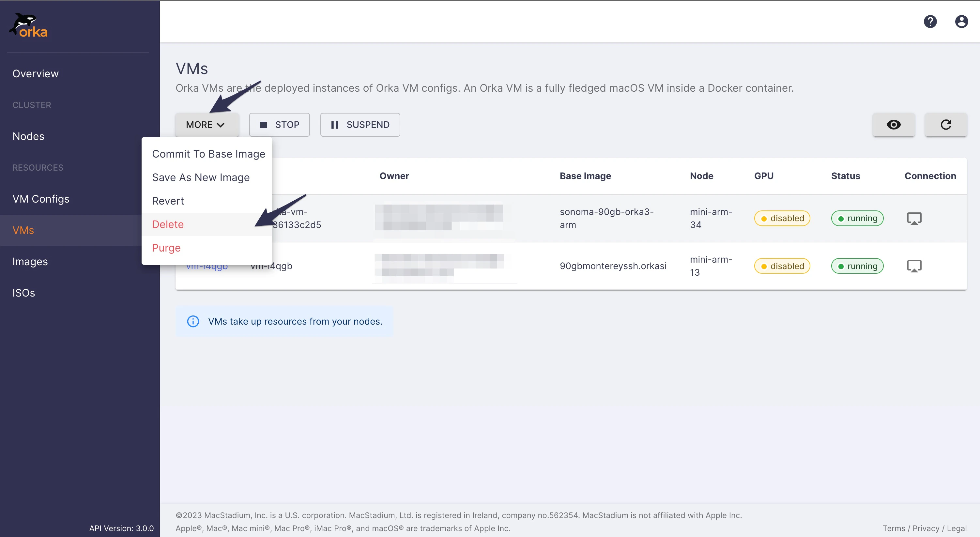Select Delete from the MORE menu
The image size is (980, 537).
point(168,224)
